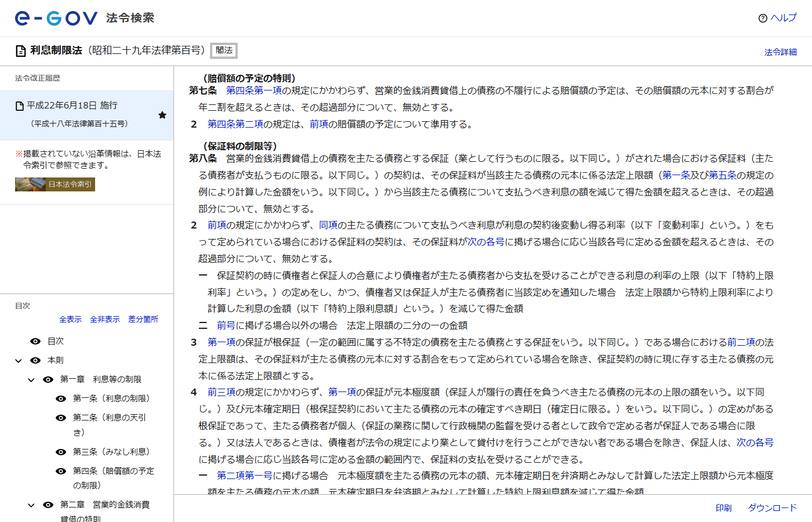Click 第八条 article heading

coord(203,158)
